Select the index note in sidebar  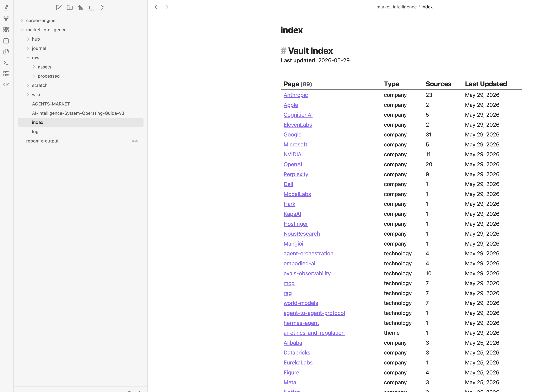(81, 122)
